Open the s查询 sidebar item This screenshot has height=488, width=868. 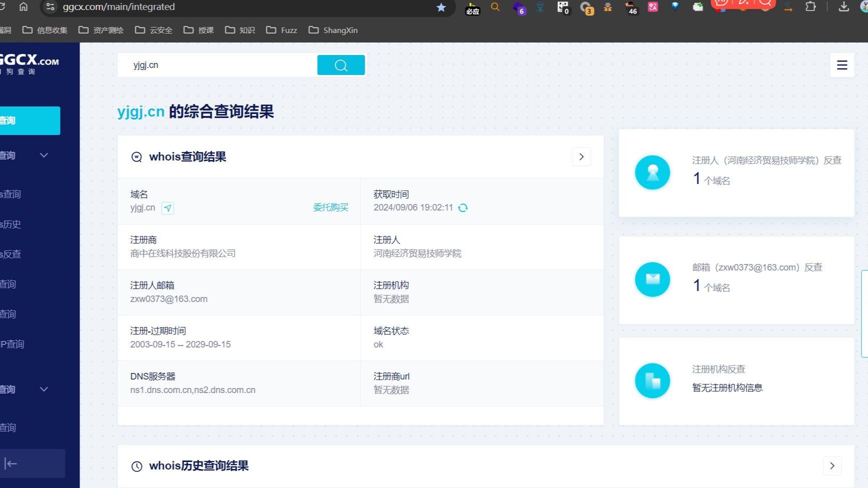11,194
